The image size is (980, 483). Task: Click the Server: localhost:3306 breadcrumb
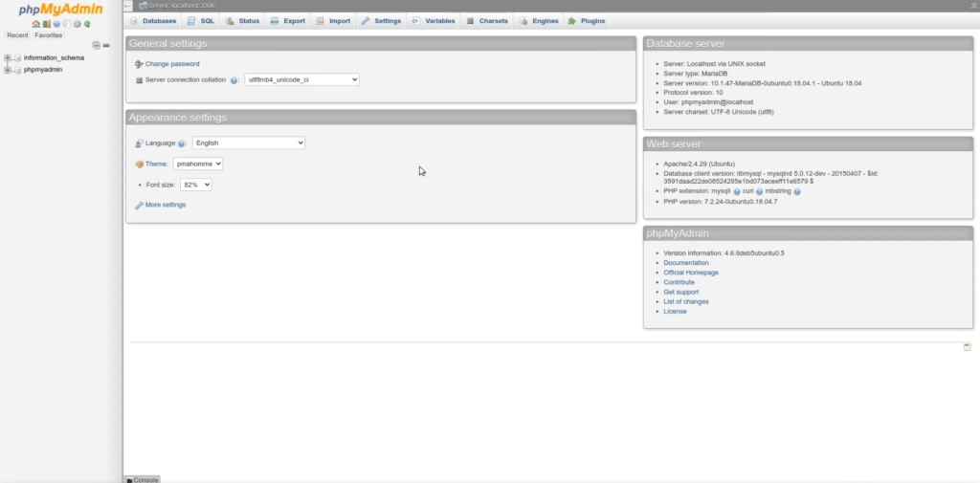point(179,6)
